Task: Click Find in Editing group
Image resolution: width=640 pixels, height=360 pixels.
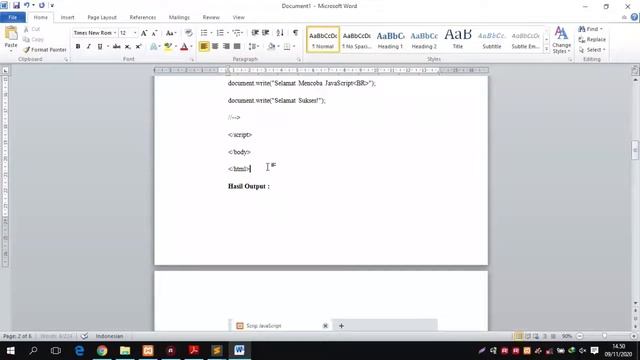Action: pos(590,29)
